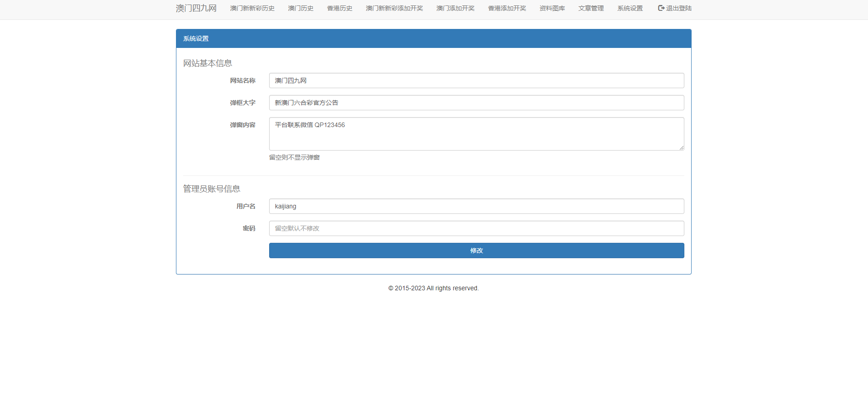Image resolution: width=868 pixels, height=416 pixels.
Task: Grab the 弹窗内容 textarea resize handle
Action: point(681,147)
